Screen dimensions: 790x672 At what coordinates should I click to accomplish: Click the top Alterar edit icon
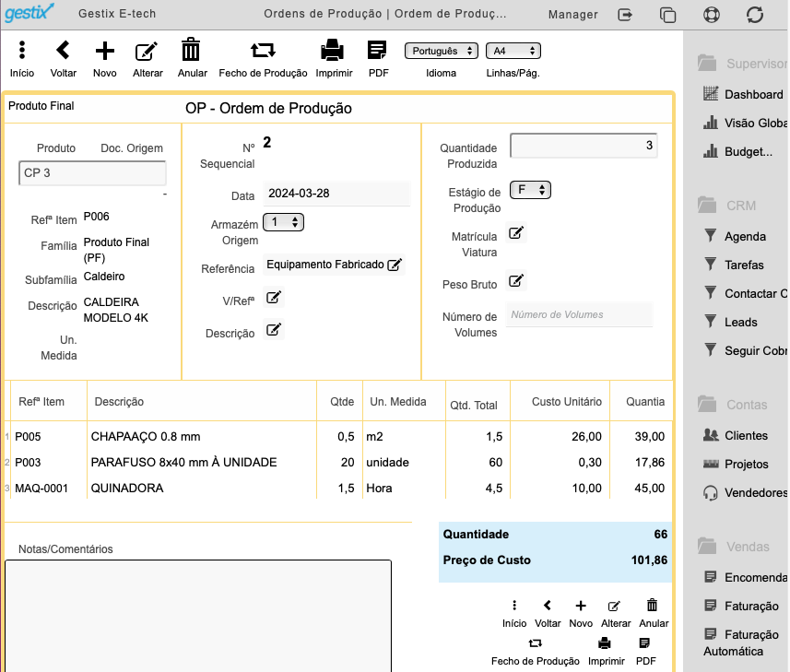(147, 52)
